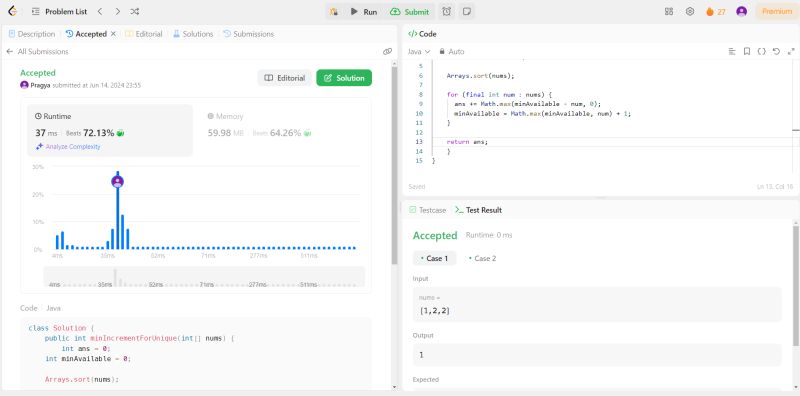Reset code with the revert arrow icon
The width and height of the screenshot is (800, 396).
[x=776, y=52]
